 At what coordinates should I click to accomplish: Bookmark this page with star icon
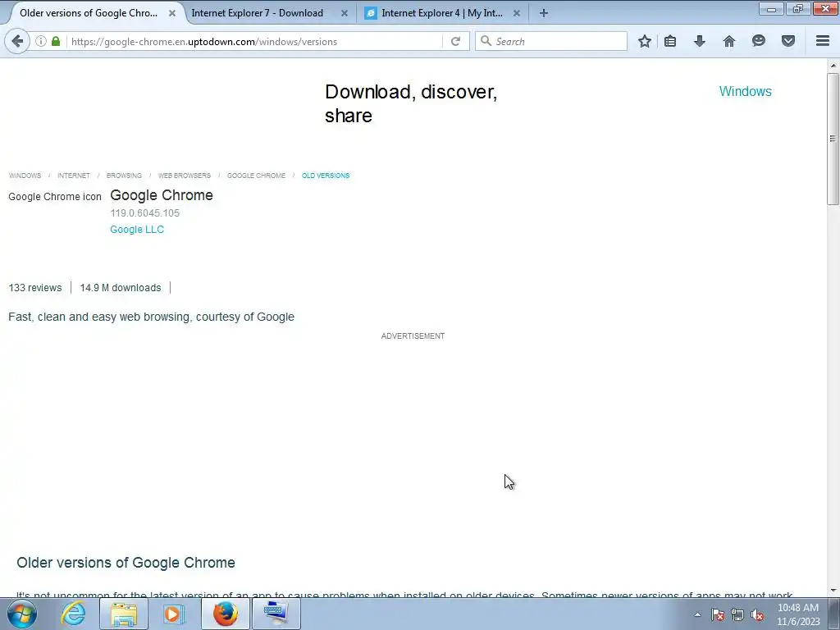coord(645,41)
